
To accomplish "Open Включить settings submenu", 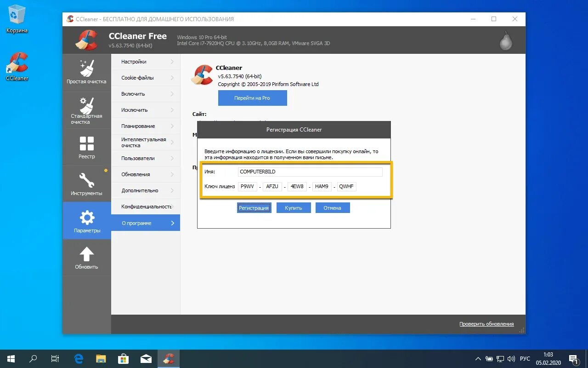I will (x=146, y=94).
